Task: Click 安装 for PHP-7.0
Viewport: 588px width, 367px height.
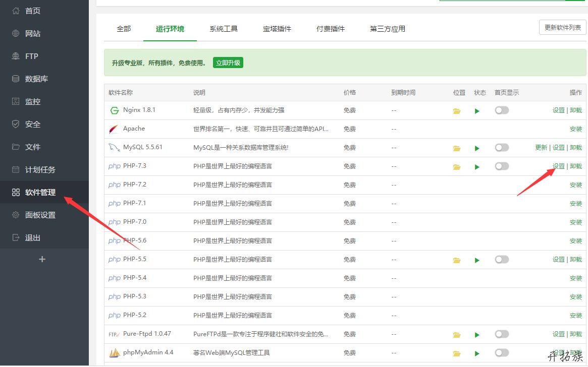Action: 575,222
